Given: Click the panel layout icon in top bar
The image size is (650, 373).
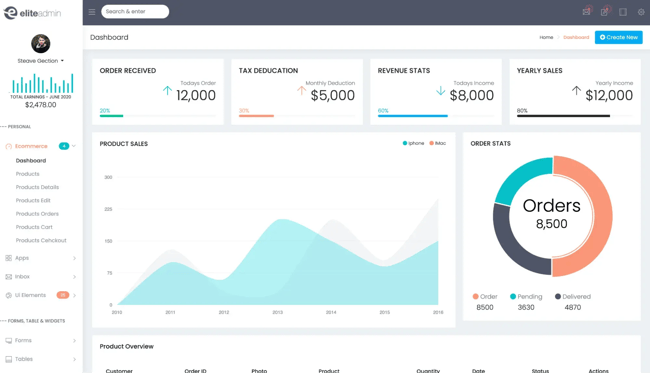Looking at the screenshot, I should [x=623, y=12].
